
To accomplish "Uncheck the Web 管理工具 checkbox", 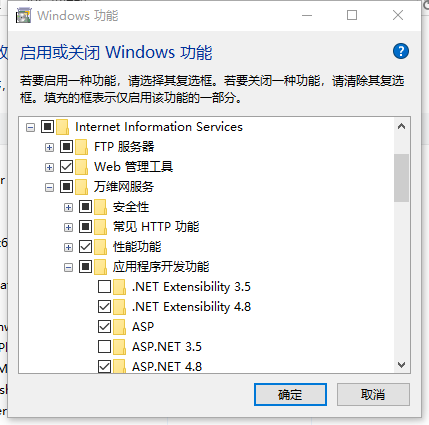I will tap(66, 167).
